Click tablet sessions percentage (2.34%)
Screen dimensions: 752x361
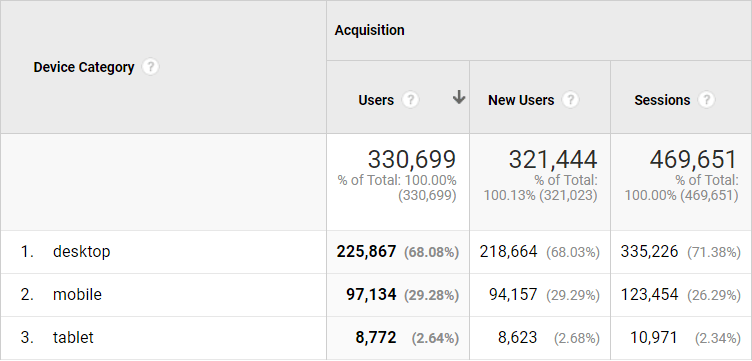(717, 338)
